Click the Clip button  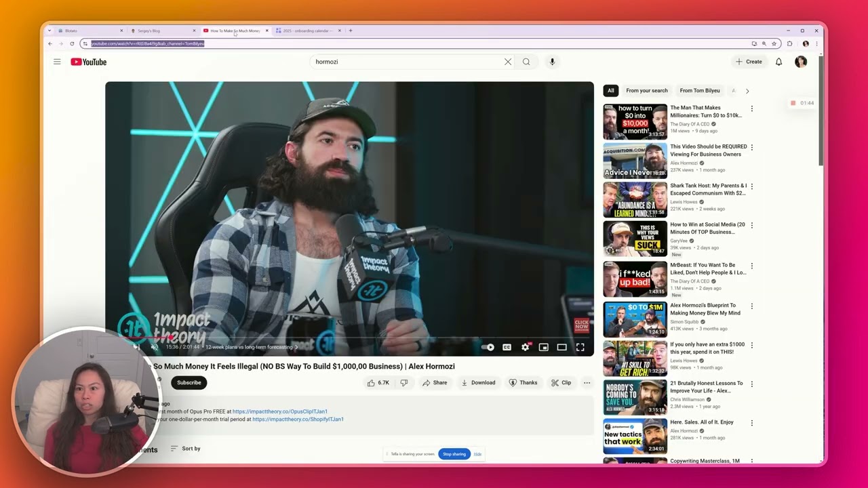[561, 383]
